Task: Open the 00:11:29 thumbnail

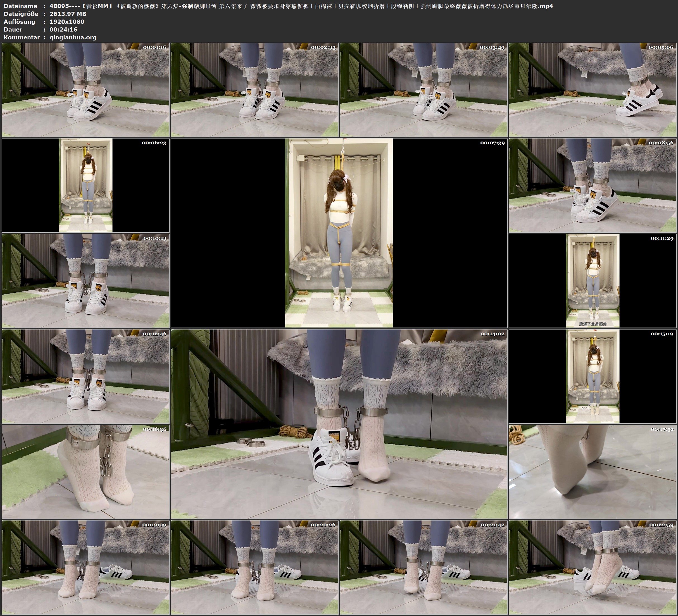Action: (x=592, y=280)
